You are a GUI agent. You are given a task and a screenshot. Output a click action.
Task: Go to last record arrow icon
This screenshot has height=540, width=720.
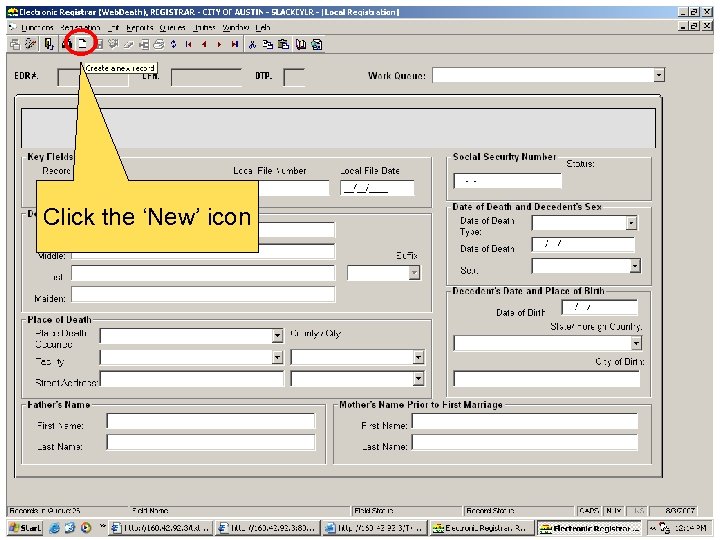click(x=235, y=44)
